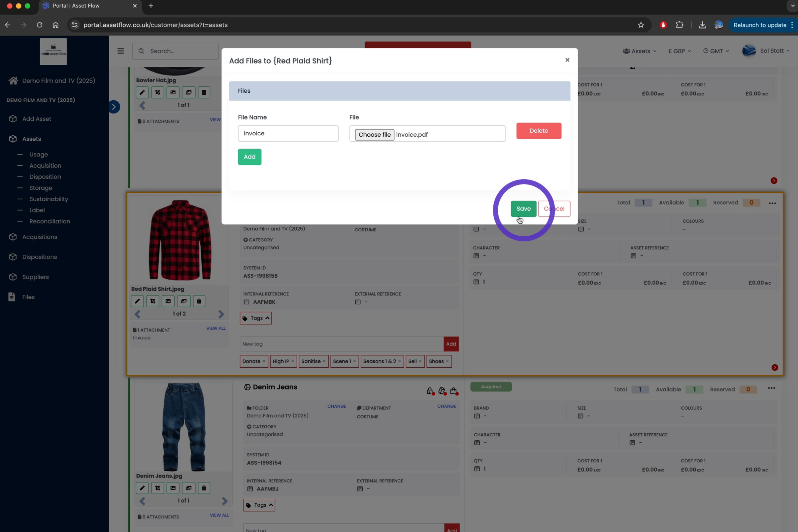The height and width of the screenshot is (532, 798).
Task: Open the Reconciliation submenu item
Action: pos(50,221)
